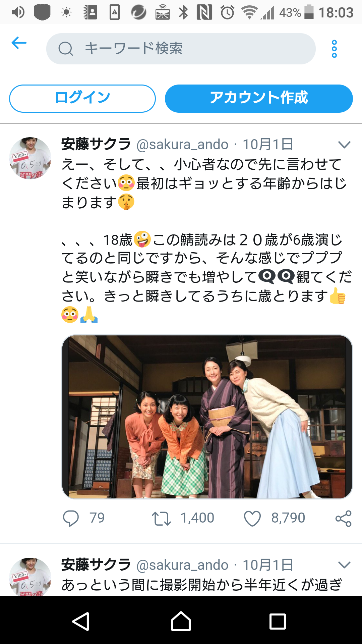Click the retweet icon showing 1,400
Image resolution: width=362 pixels, height=644 pixels.
coord(161,518)
